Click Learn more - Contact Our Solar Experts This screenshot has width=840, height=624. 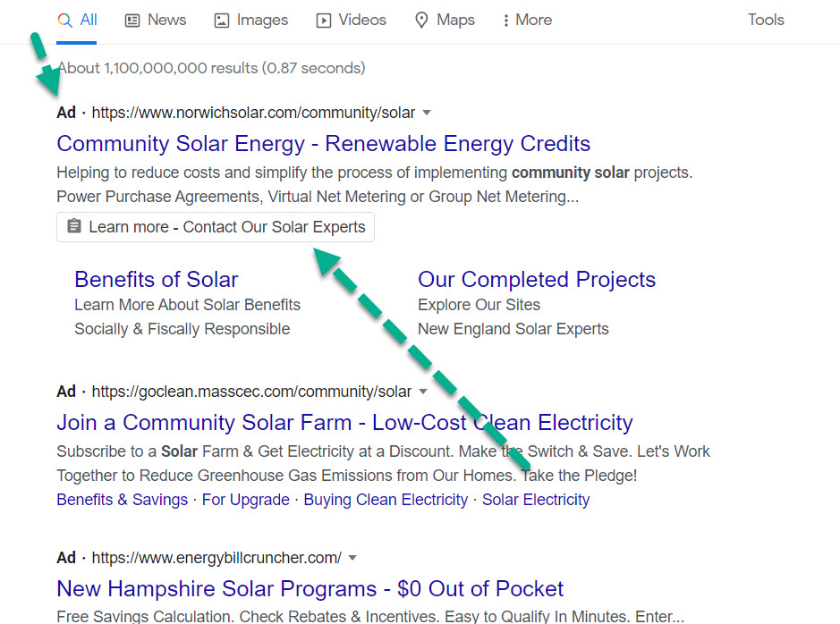click(227, 227)
